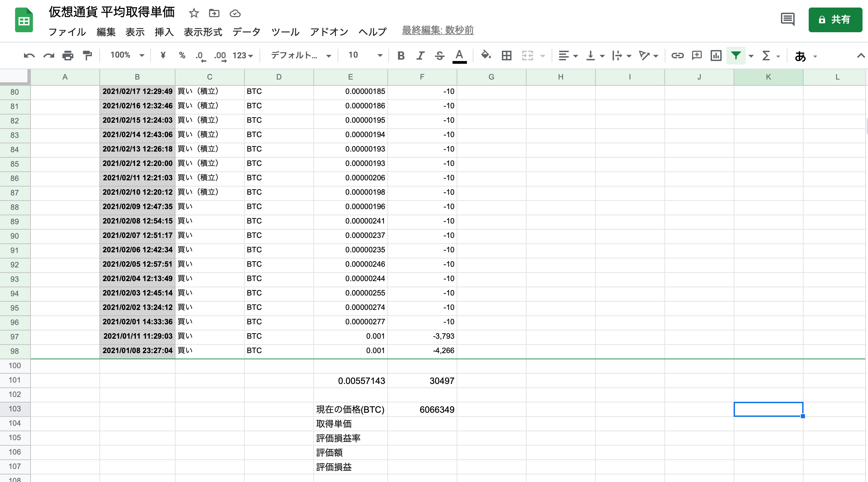Open the 表示形式 menu

click(x=203, y=32)
